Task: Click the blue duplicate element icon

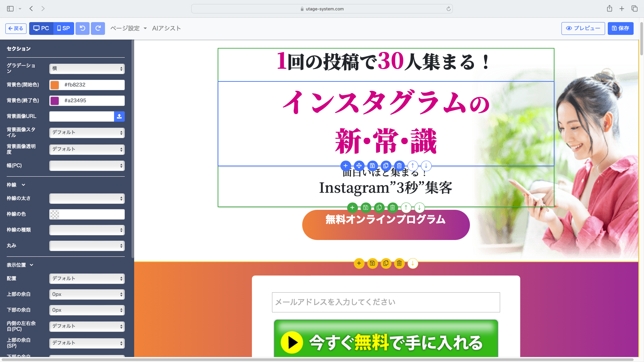Action: tap(386, 166)
